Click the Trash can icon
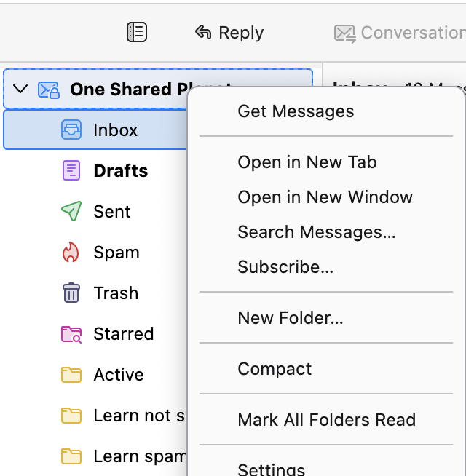This screenshot has width=466, height=476. pos(71,293)
